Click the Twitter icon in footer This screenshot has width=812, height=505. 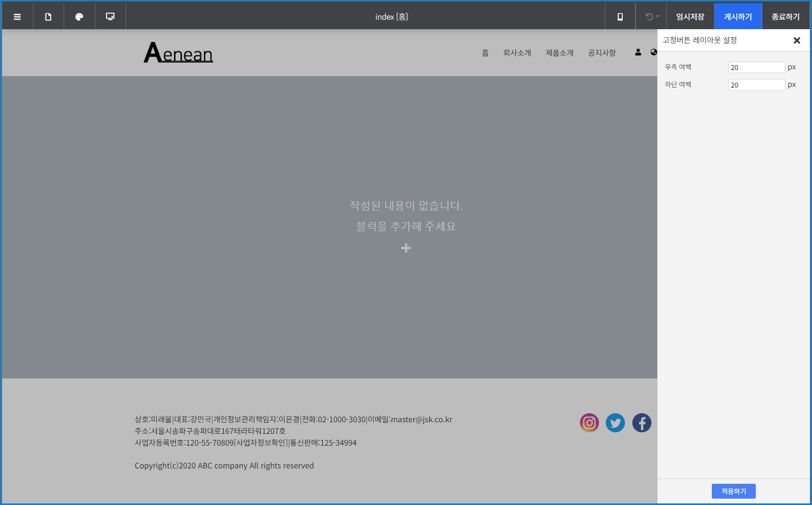coord(615,423)
